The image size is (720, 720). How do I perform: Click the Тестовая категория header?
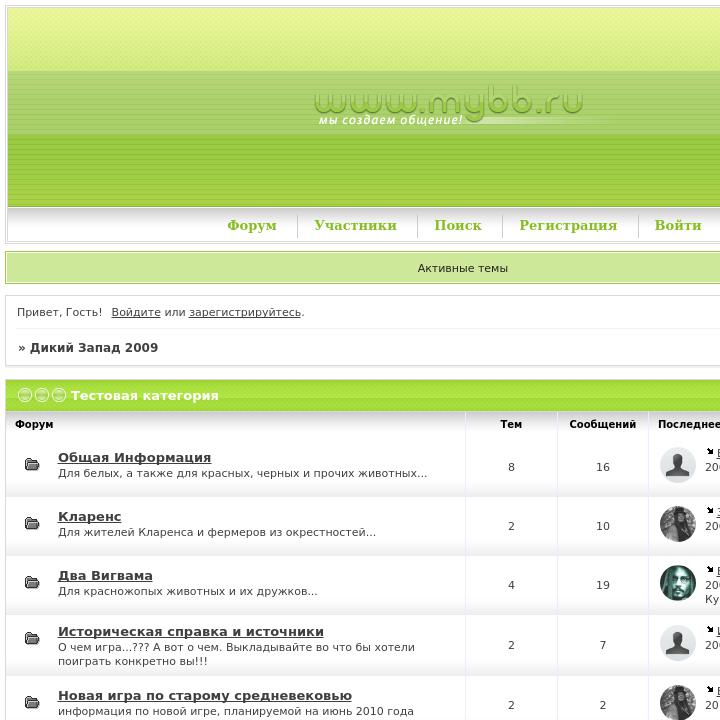coord(145,395)
